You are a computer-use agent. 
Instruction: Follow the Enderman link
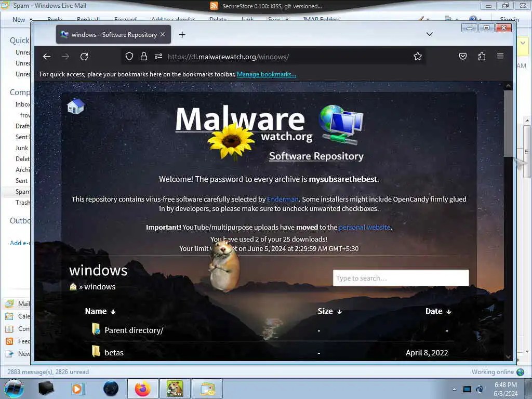click(283, 199)
